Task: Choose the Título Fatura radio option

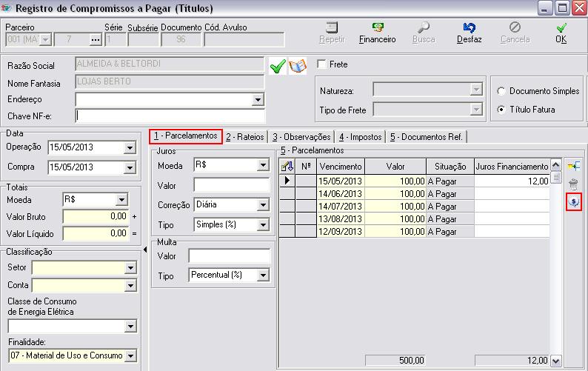Action: coord(501,110)
